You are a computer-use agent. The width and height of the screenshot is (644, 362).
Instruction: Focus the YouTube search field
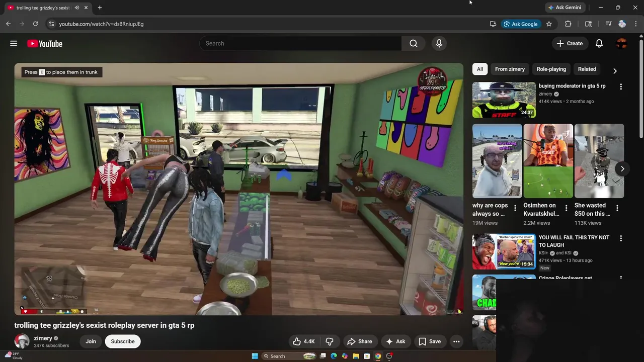click(300, 44)
